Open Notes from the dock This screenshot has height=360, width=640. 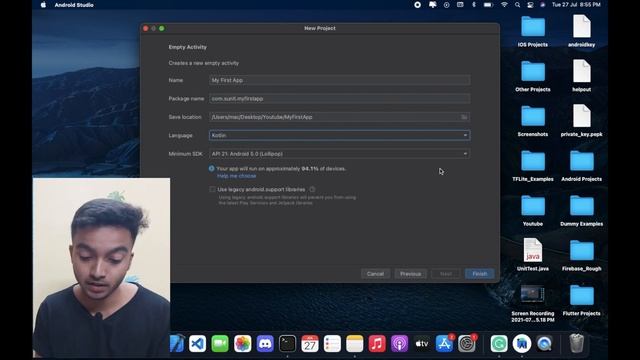pos(355,344)
